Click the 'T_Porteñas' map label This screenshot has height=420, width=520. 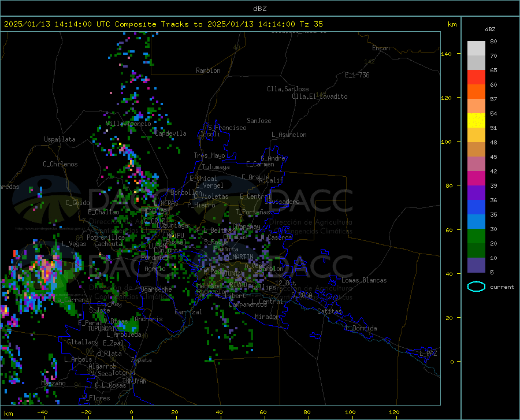[252, 212]
